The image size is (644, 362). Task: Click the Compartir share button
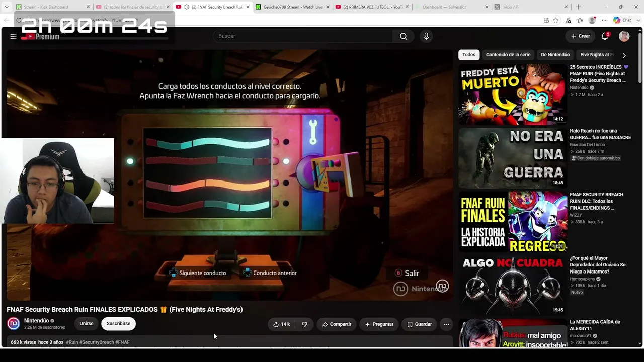coord(337,324)
